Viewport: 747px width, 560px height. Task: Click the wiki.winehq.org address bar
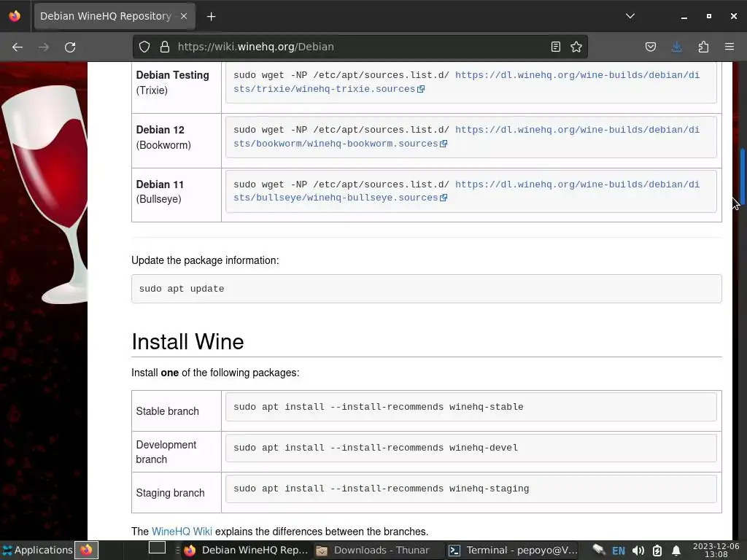[x=362, y=47]
